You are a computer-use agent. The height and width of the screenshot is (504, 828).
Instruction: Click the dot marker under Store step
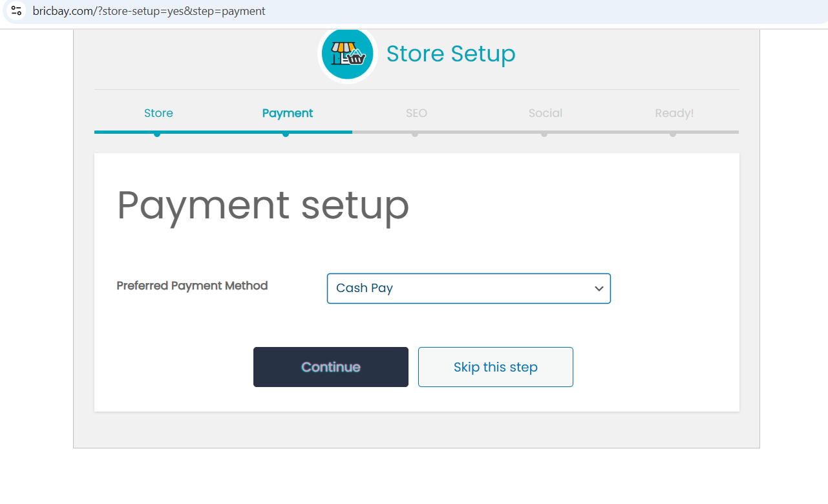(x=157, y=134)
